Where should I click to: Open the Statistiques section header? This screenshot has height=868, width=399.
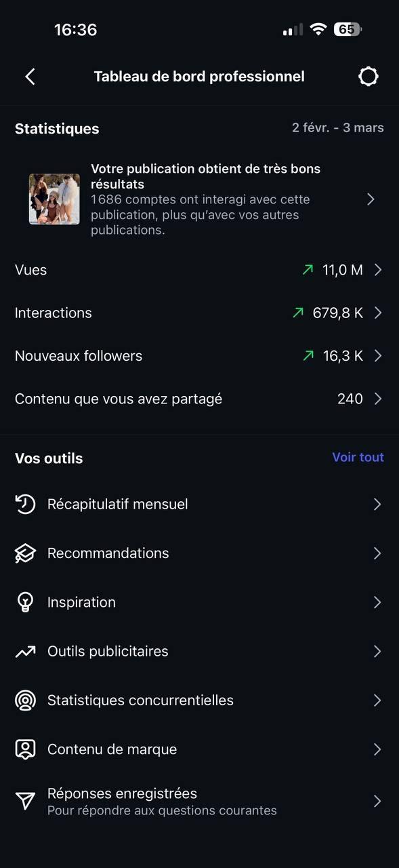(x=57, y=128)
